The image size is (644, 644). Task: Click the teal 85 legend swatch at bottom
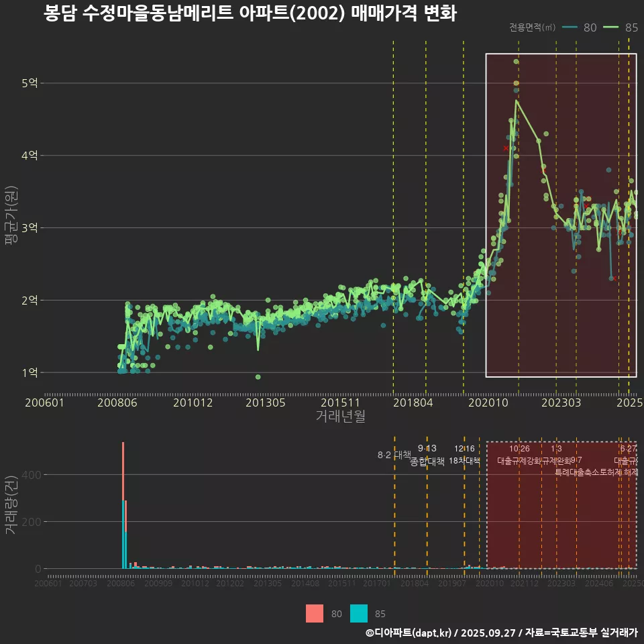point(359,613)
